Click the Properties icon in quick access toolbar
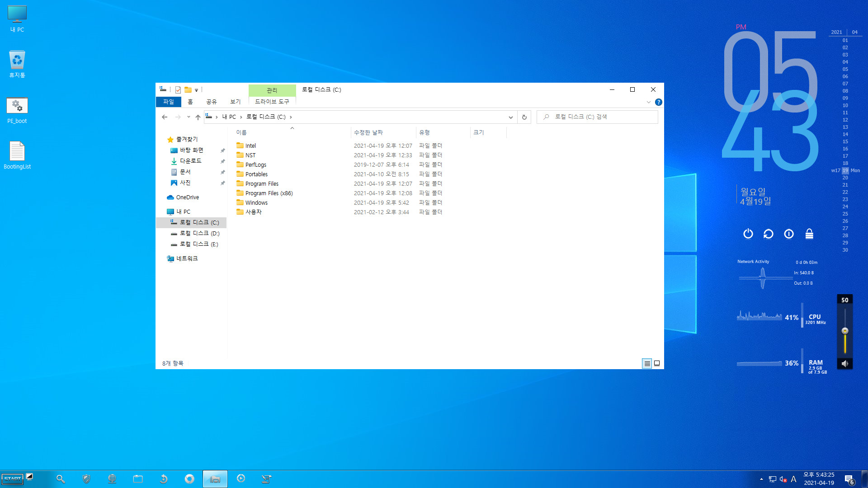The width and height of the screenshot is (868, 488). [x=178, y=90]
